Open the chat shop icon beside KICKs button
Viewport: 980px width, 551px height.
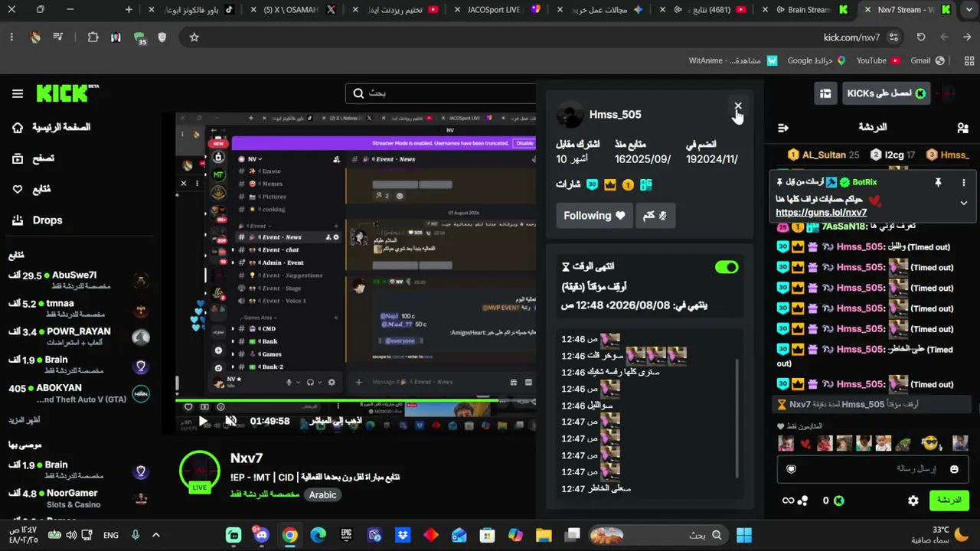pyautogui.click(x=825, y=93)
